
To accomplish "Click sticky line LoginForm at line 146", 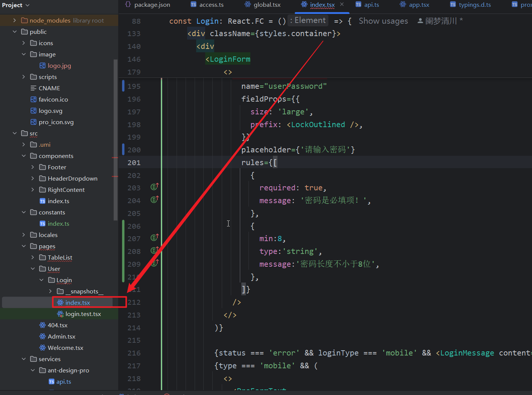I will (228, 59).
